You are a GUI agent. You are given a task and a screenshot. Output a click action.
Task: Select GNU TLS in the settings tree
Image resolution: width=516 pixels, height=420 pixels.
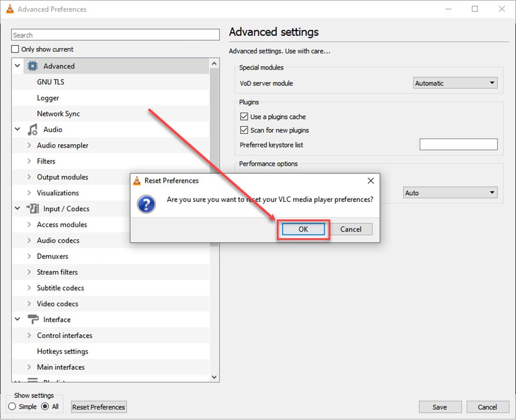tap(51, 82)
